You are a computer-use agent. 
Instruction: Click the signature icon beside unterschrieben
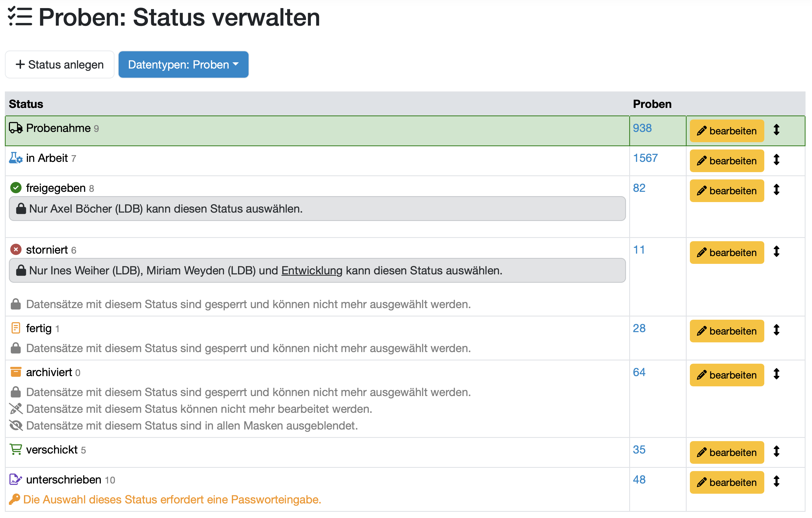[16, 479]
